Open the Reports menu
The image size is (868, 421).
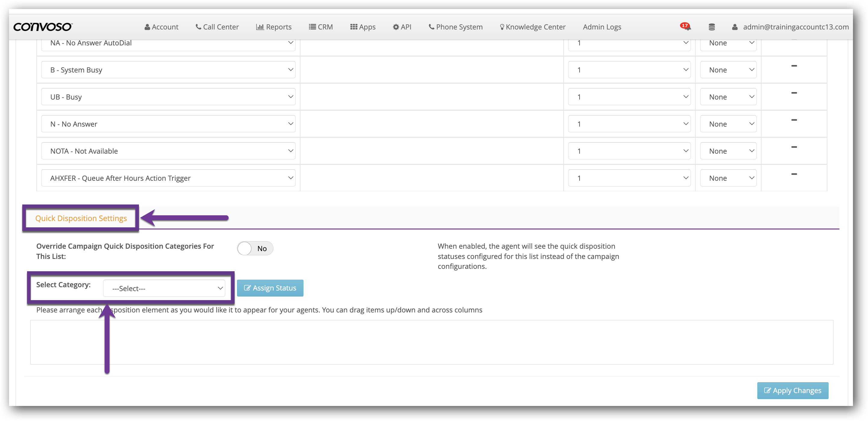coord(274,27)
